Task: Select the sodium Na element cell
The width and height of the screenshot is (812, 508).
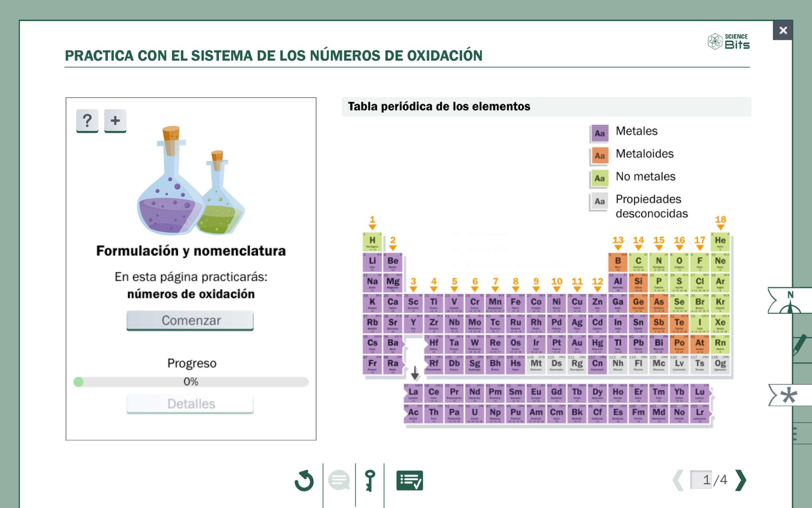Action: click(x=372, y=283)
